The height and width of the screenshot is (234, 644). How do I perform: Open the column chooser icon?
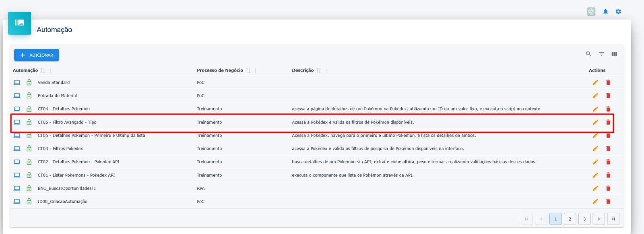coord(614,54)
